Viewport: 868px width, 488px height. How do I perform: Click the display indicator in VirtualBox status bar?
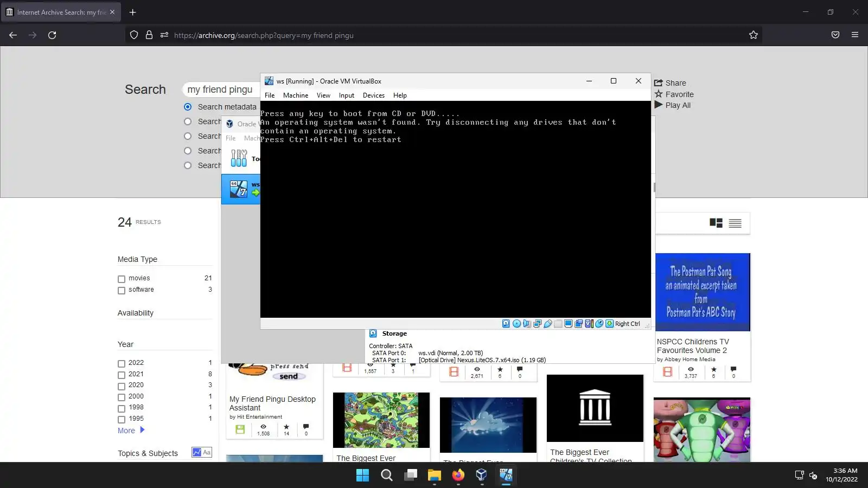(568, 324)
